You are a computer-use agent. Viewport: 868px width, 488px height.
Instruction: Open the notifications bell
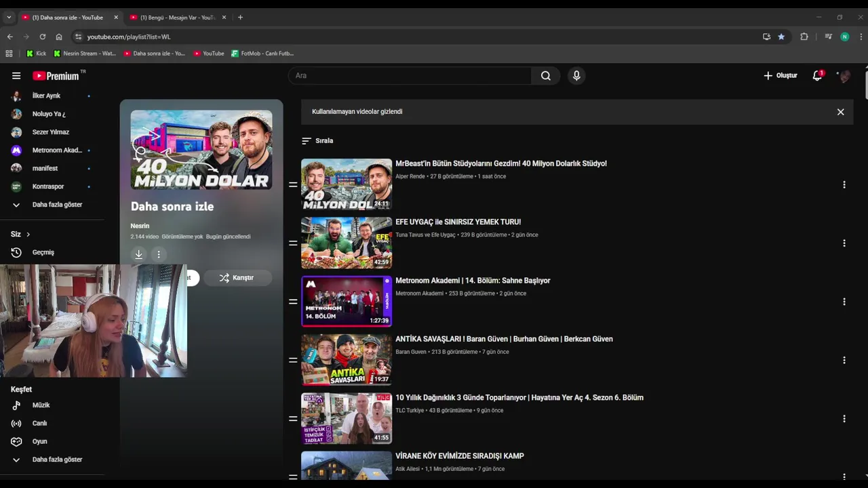coord(818,75)
